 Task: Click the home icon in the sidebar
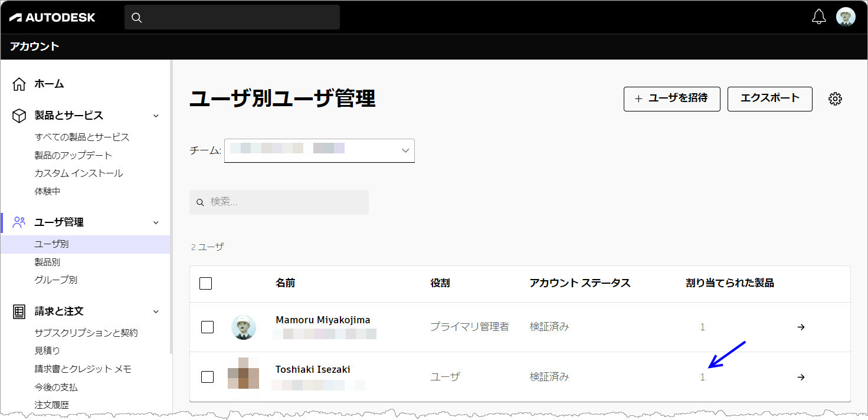(18, 83)
